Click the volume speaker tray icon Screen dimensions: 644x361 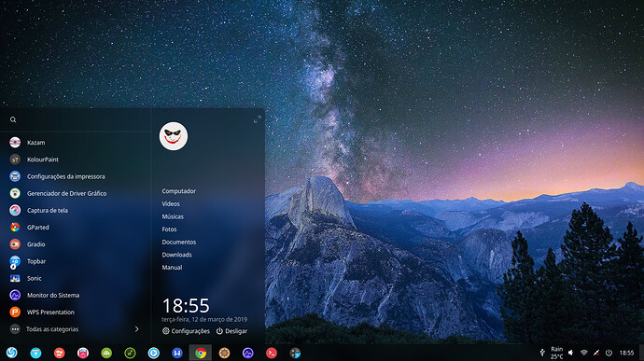point(570,353)
